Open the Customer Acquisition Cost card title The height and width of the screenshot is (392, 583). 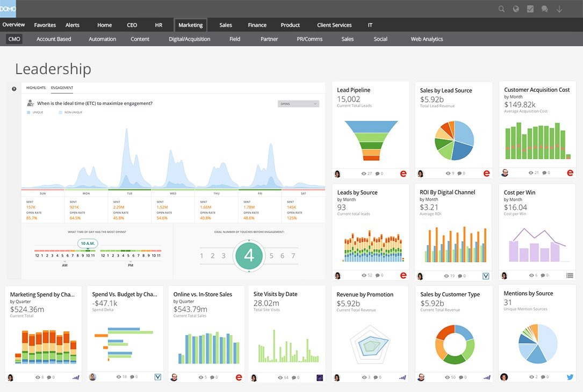click(x=537, y=90)
